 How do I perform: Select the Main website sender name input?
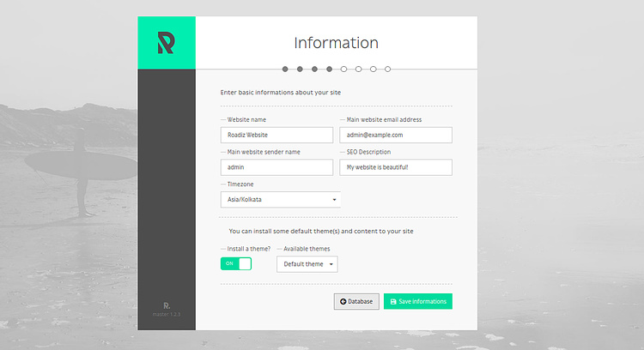click(276, 167)
